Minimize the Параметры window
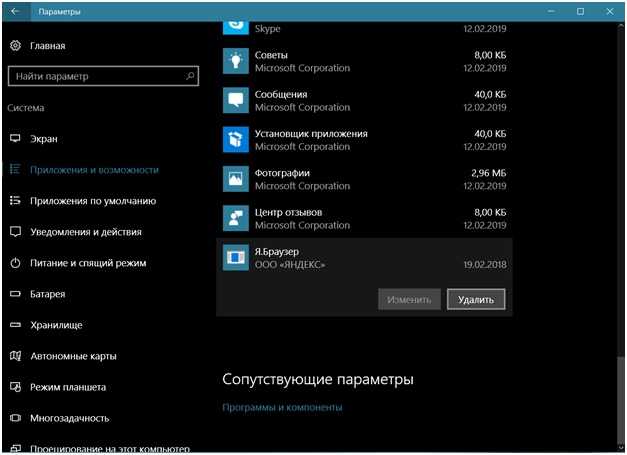This screenshot has width=627, height=455. coord(551,12)
